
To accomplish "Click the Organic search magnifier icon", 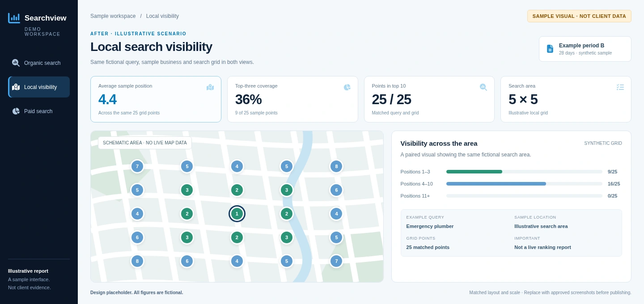I will pyautogui.click(x=16, y=63).
